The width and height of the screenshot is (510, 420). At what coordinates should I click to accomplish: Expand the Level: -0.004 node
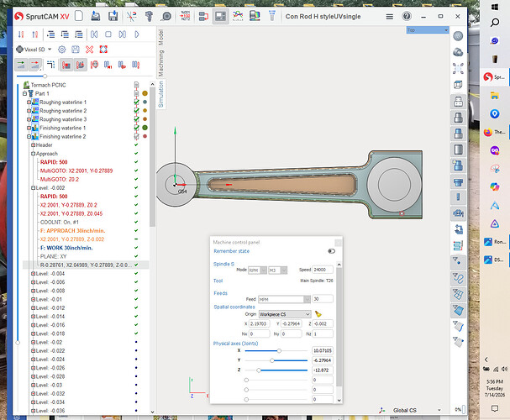tap(33, 274)
